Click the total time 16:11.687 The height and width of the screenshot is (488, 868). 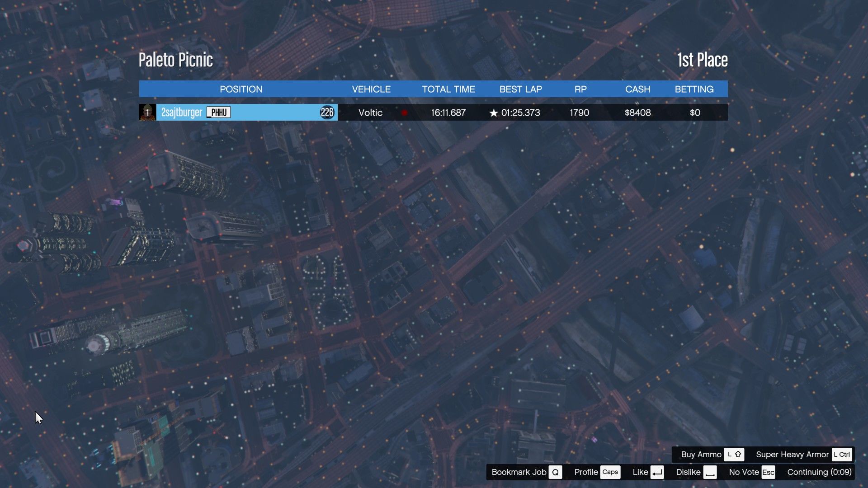448,113
